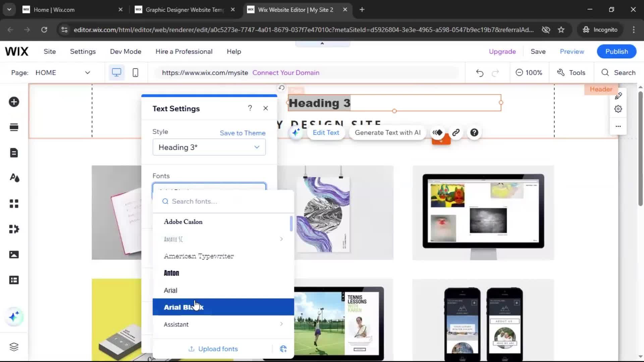Open Media image sidebar icon
The width and height of the screenshot is (644, 362).
(x=14, y=255)
